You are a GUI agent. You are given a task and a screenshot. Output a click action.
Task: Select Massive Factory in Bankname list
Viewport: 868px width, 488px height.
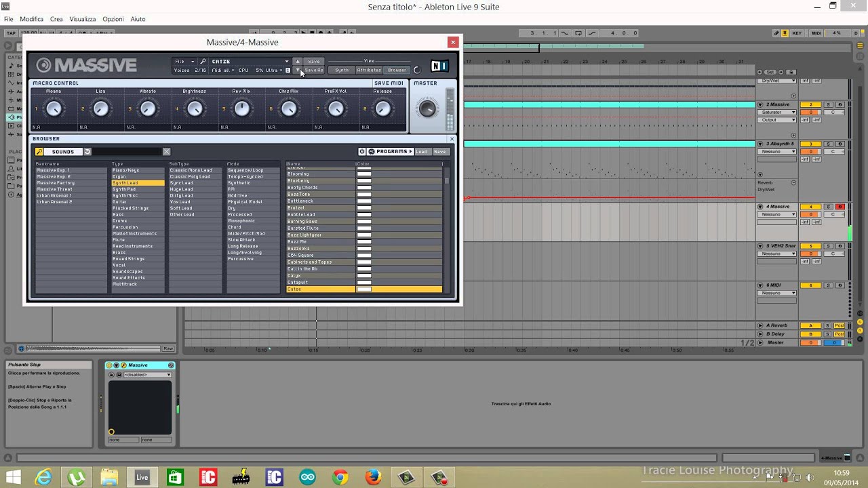coord(71,183)
